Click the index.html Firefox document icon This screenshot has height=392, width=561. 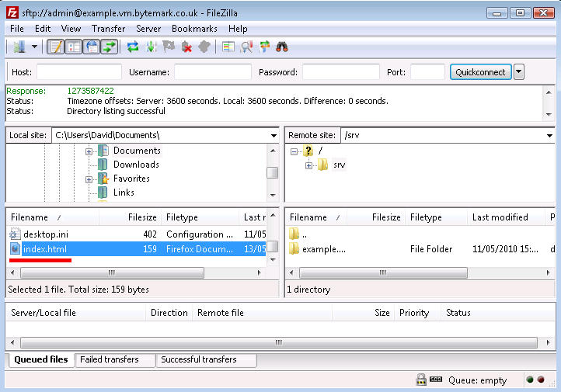click(x=15, y=248)
